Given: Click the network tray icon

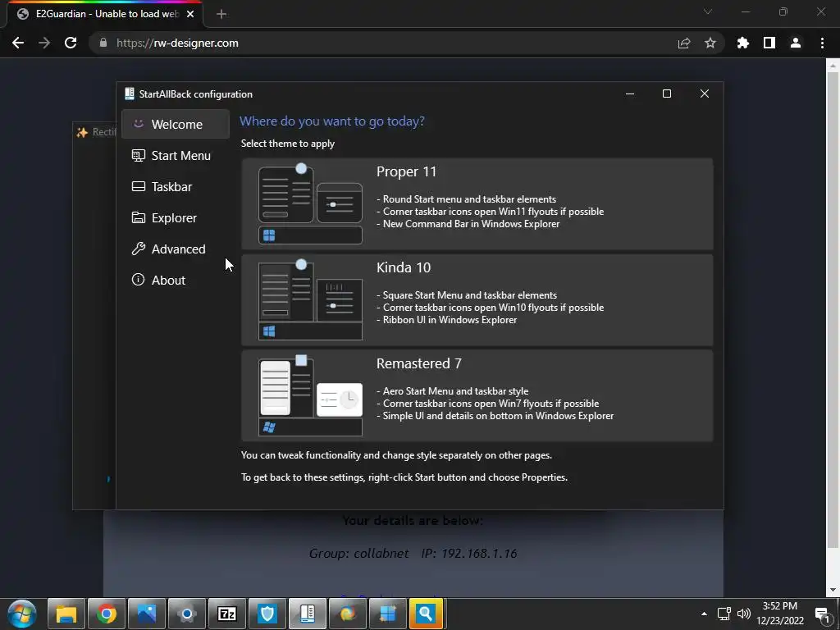Looking at the screenshot, I should pos(724,614).
